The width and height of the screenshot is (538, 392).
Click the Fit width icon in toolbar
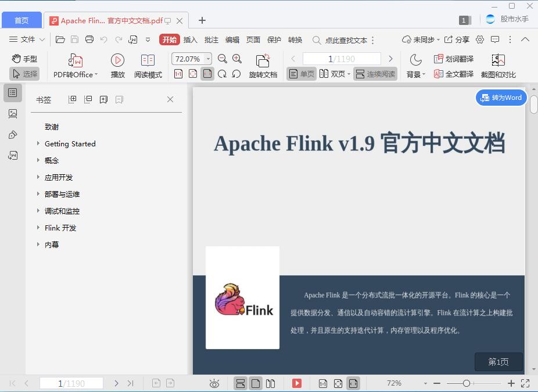tap(207, 74)
